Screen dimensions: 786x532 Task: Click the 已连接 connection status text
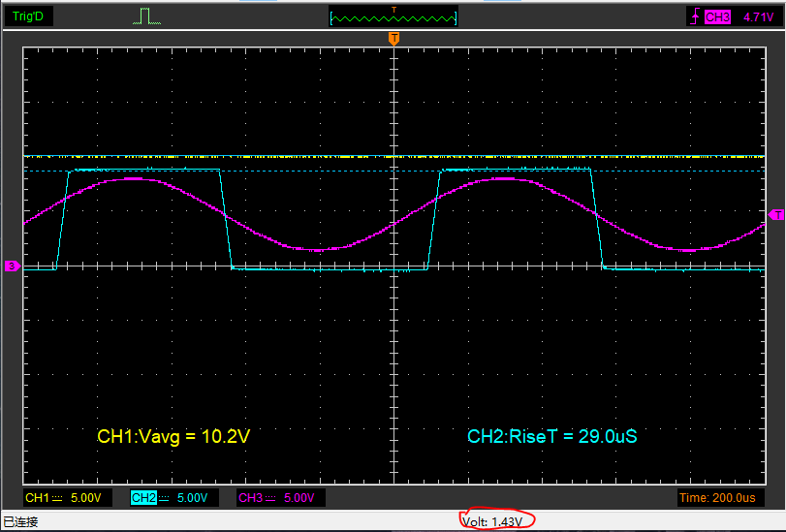coord(20,522)
